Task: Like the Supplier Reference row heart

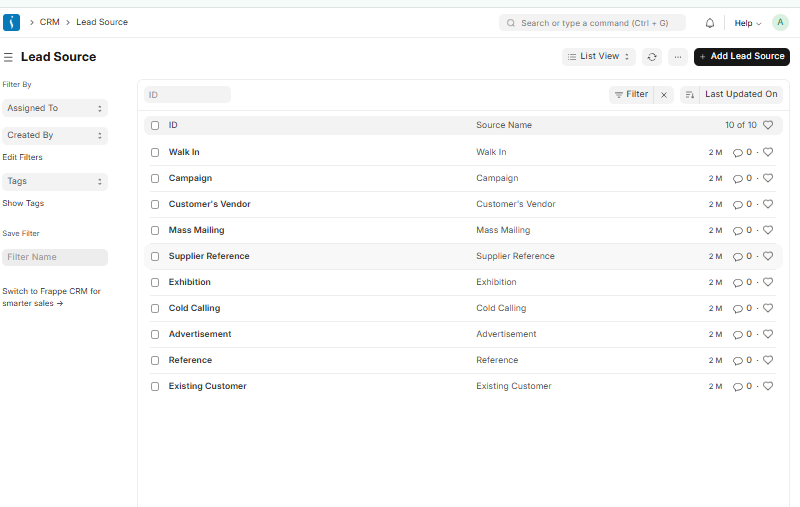Action: [768, 256]
